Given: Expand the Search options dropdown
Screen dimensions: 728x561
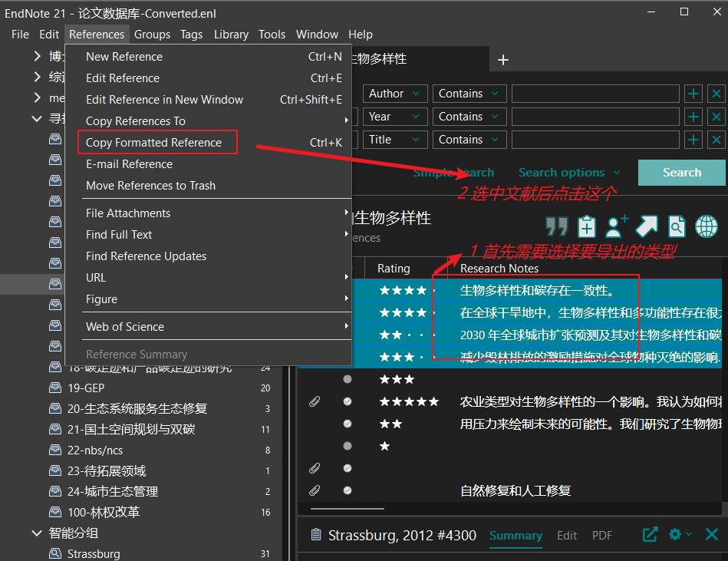Looking at the screenshot, I should pyautogui.click(x=569, y=173).
